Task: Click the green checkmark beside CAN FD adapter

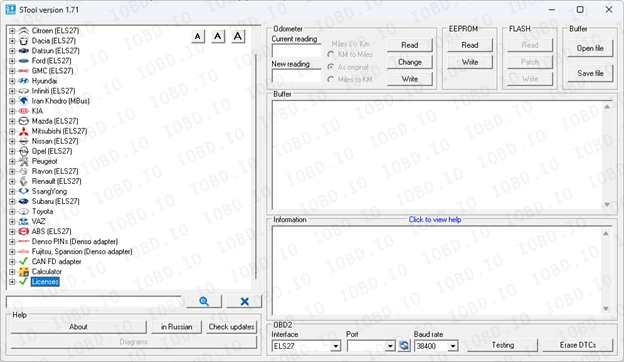Action: pyautogui.click(x=24, y=261)
